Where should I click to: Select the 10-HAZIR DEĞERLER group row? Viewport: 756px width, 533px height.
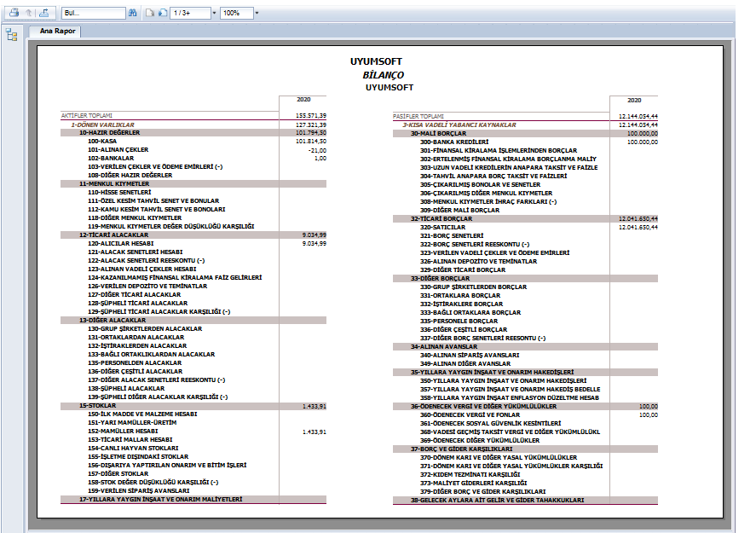(x=109, y=133)
